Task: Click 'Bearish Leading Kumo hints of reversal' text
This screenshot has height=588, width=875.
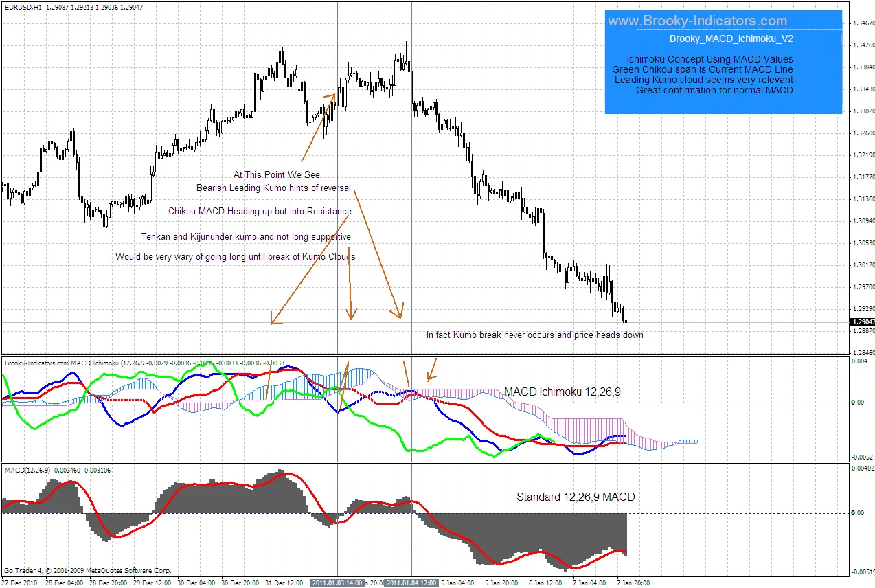Action: coord(273,188)
